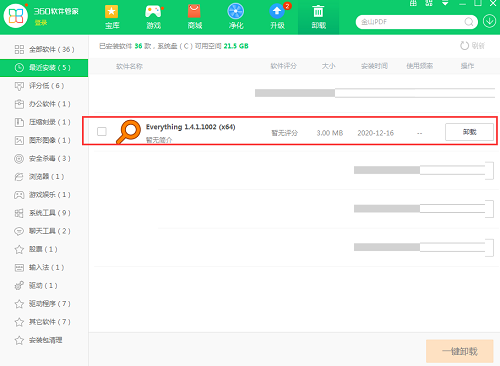
Task: Open the 商城 shopping bag icon
Action: click(194, 11)
